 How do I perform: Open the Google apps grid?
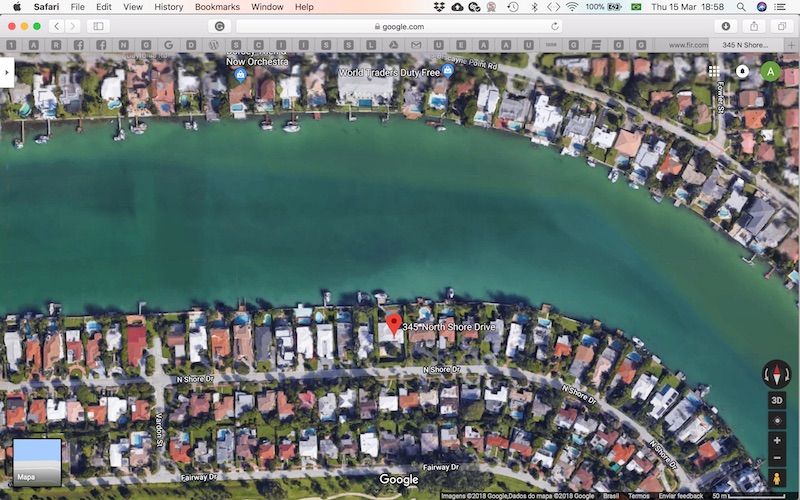[714, 71]
